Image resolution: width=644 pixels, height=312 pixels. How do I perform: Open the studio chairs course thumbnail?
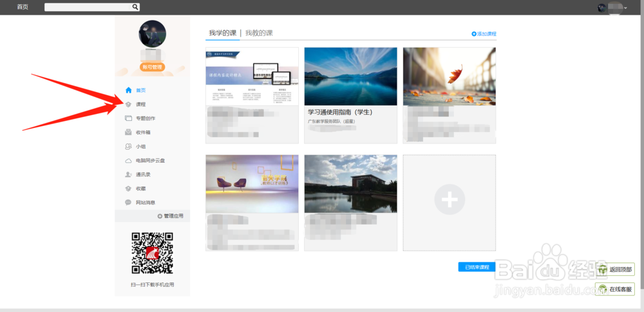pos(252,184)
